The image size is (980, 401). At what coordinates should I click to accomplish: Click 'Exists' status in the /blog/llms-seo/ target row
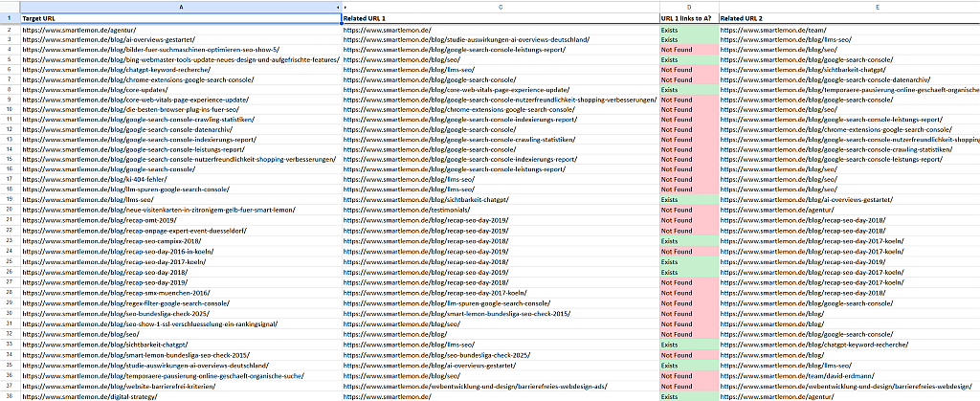click(x=689, y=200)
